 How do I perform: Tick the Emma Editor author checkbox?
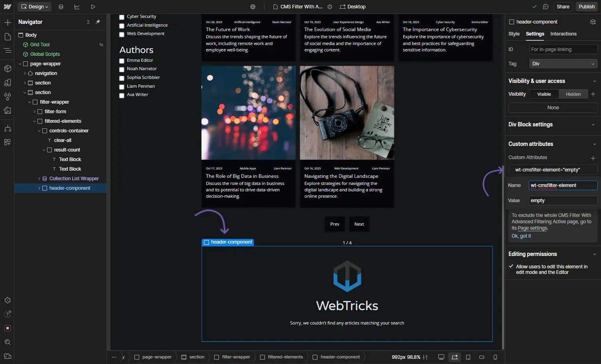(122, 61)
